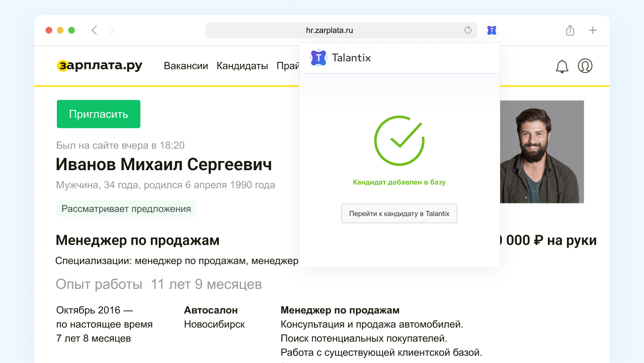Screen dimensions: 644x363
Task: Open the Кандидаты menu item
Action: point(242,66)
